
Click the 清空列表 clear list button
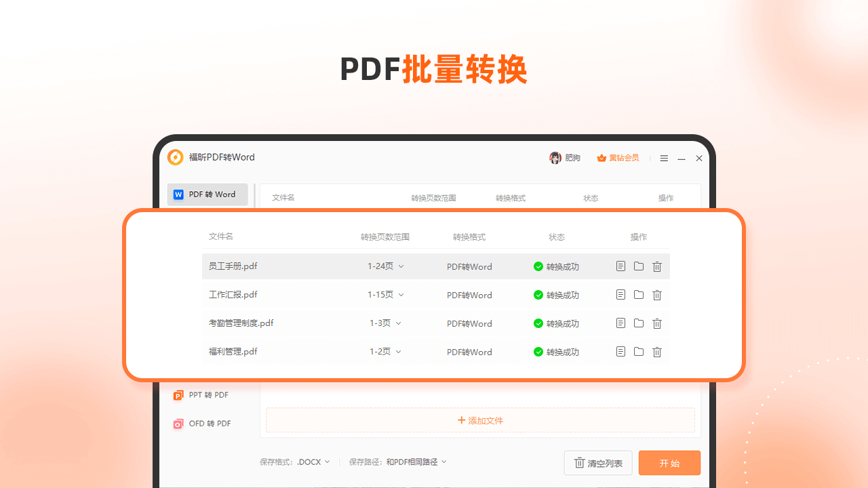[598, 463]
